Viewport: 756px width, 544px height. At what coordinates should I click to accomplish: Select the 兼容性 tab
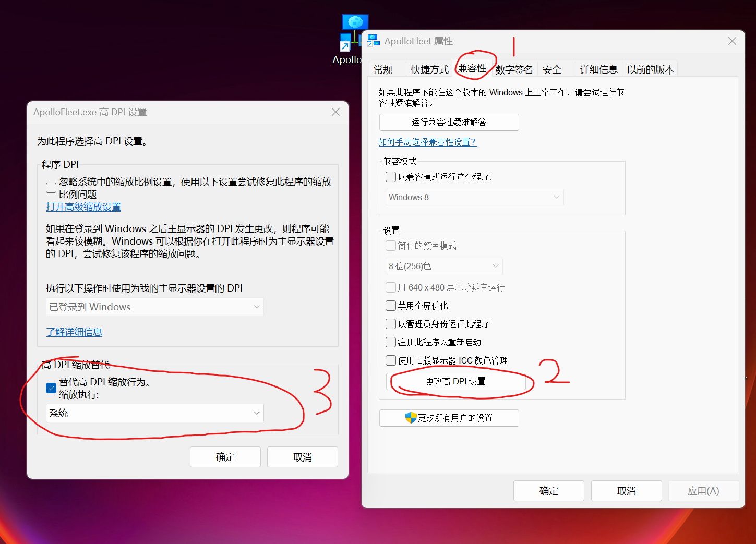click(x=472, y=68)
